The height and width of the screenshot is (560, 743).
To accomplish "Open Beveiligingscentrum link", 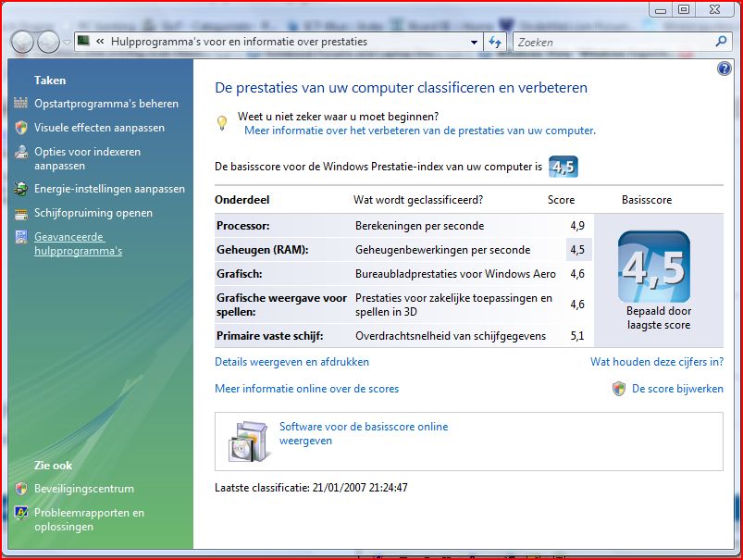I will (84, 489).
